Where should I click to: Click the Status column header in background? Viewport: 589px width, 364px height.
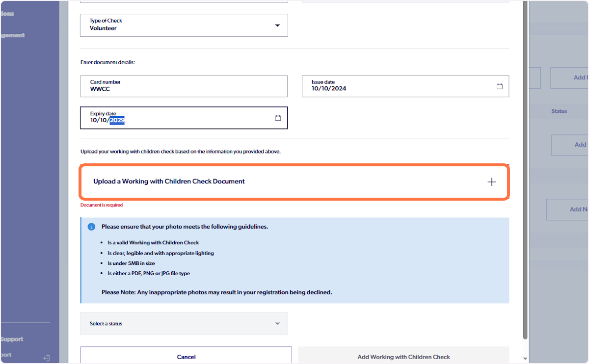tap(559, 111)
